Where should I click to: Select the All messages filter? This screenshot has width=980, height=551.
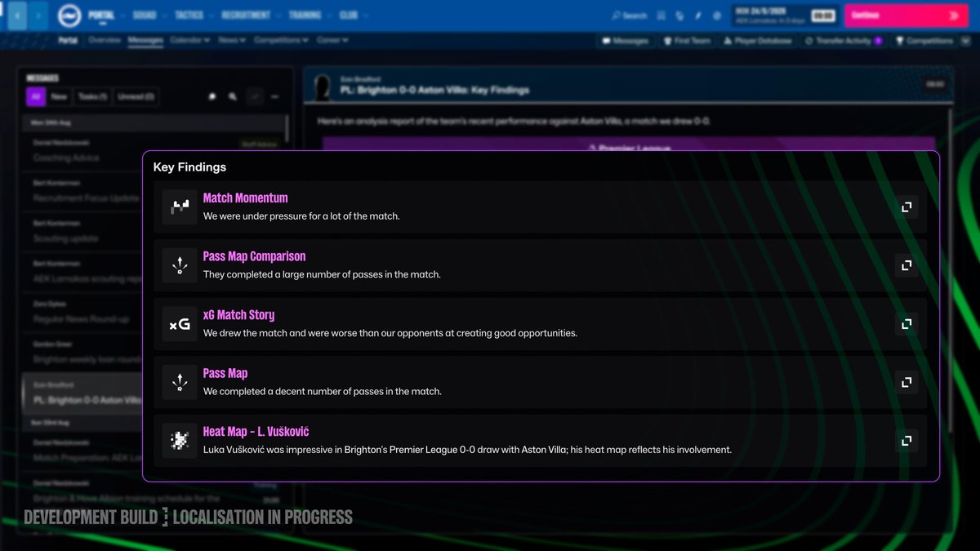coord(35,96)
